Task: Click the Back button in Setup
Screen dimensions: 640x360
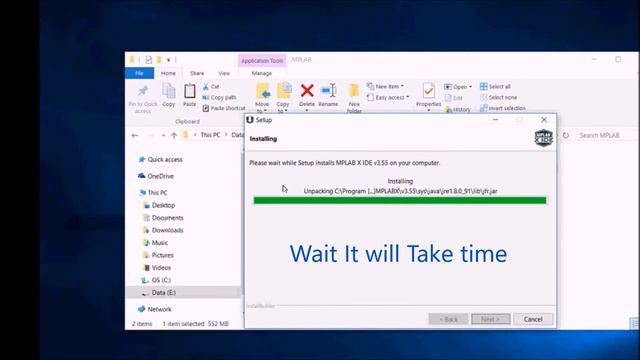Action: click(x=448, y=319)
